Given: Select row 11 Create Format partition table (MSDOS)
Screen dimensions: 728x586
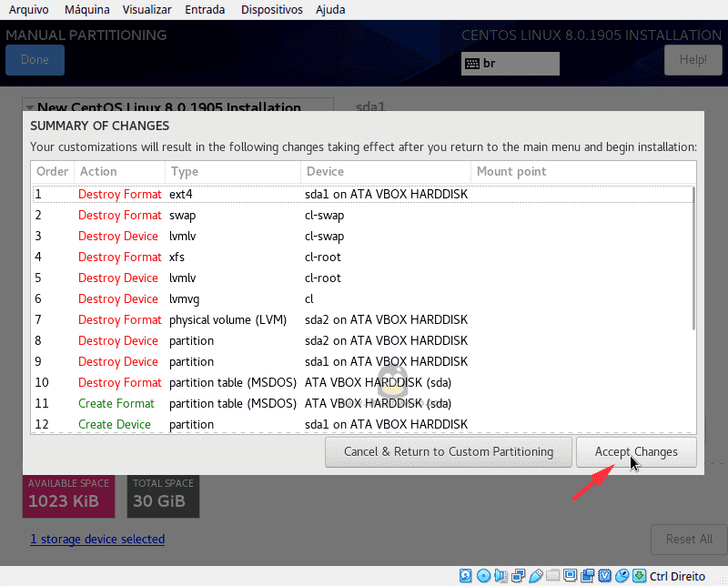Looking at the screenshot, I should click(362, 403).
